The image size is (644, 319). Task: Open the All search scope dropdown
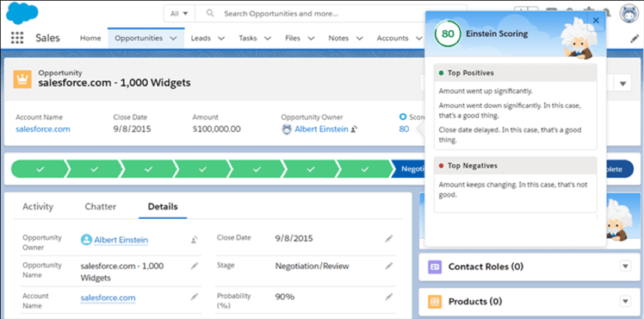(179, 14)
